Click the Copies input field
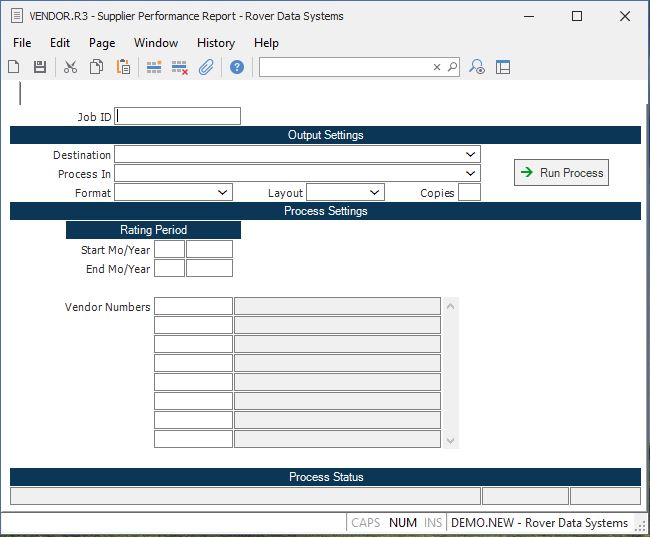The width and height of the screenshot is (650, 537). coord(469,193)
